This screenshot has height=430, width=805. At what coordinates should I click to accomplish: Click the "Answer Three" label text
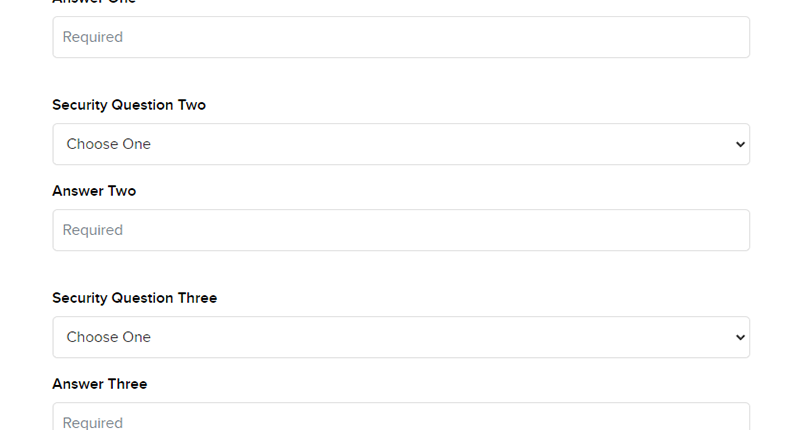click(x=99, y=384)
